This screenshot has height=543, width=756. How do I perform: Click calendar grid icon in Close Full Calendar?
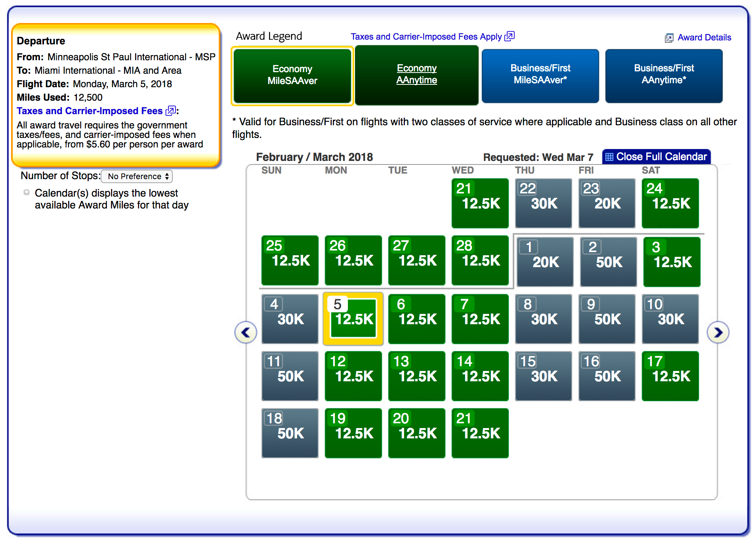point(609,157)
